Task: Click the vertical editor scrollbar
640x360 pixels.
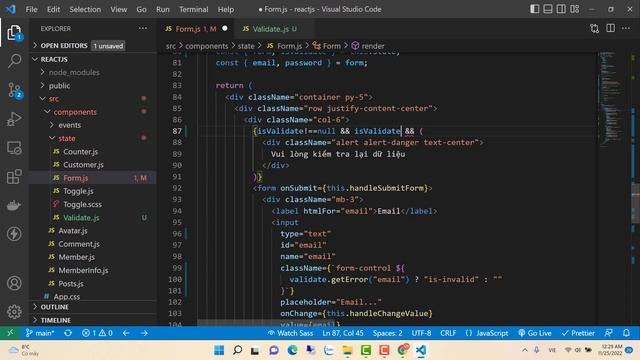Action: point(636,203)
